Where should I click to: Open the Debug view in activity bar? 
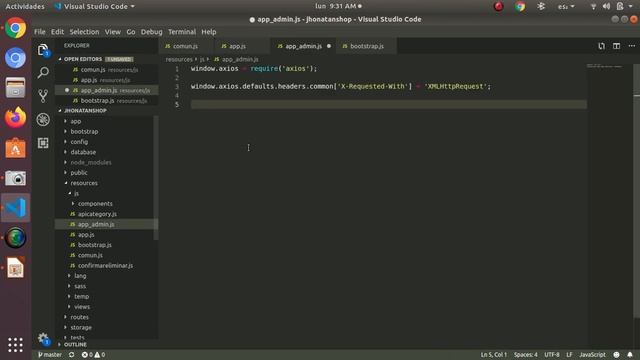(x=43, y=119)
